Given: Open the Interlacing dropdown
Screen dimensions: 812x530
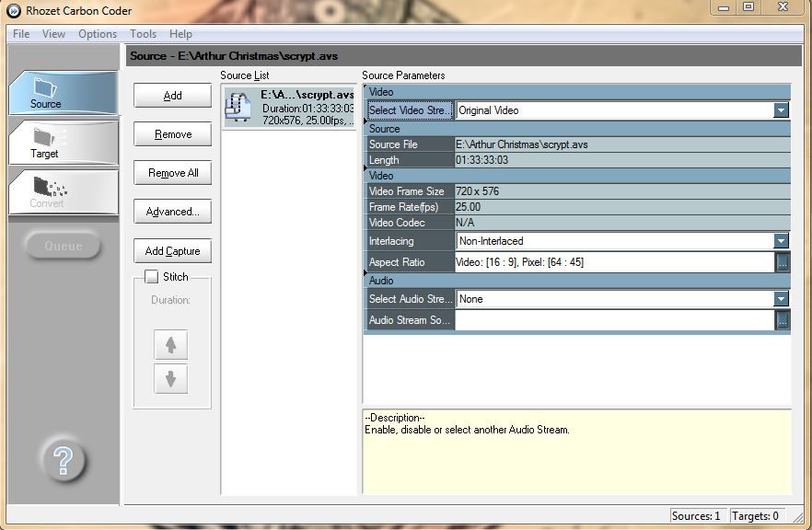Looking at the screenshot, I should pos(781,241).
